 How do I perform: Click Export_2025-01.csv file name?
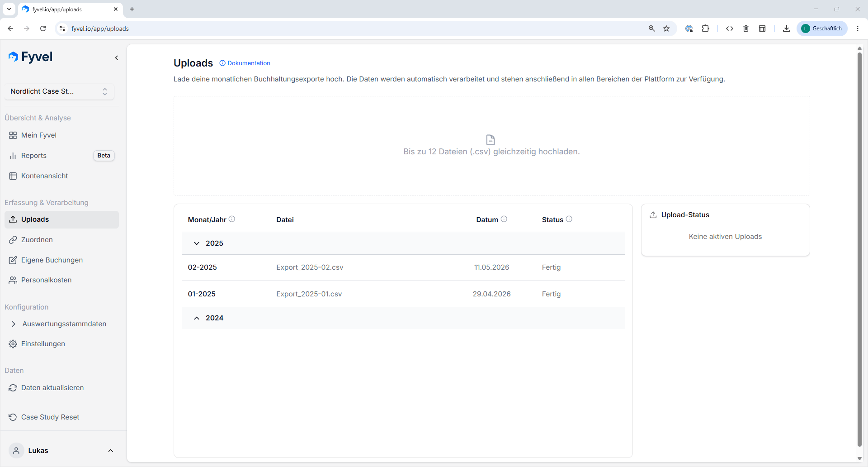pyautogui.click(x=309, y=294)
